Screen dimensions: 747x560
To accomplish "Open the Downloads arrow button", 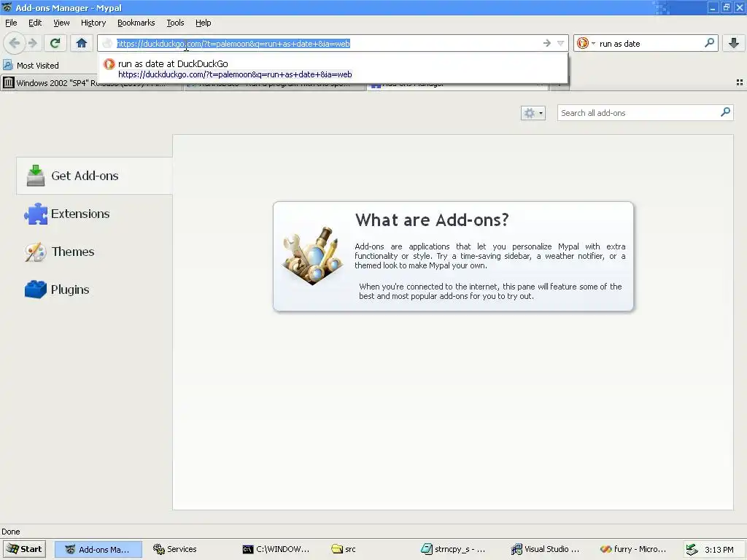I will click(734, 43).
